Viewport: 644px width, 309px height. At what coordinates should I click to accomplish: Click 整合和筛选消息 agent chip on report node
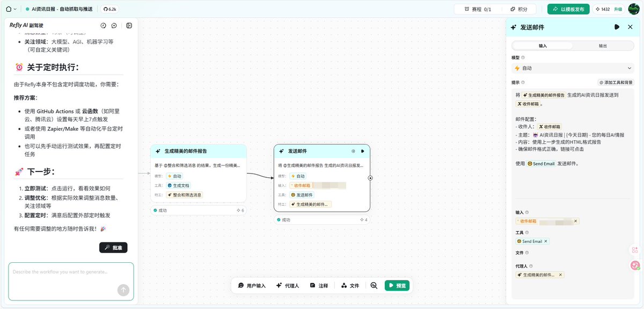pyautogui.click(x=185, y=195)
